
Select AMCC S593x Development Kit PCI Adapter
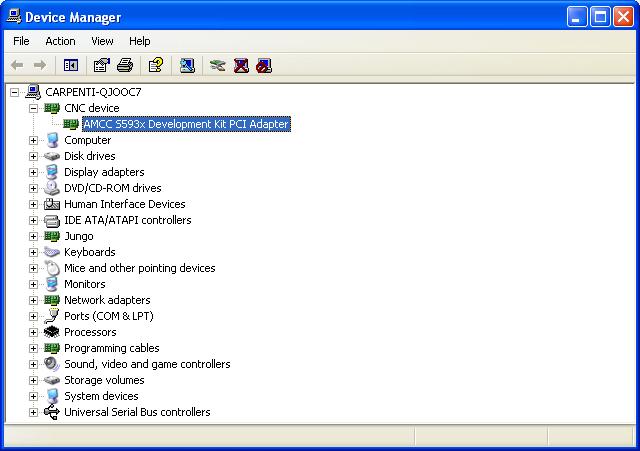tap(186, 124)
